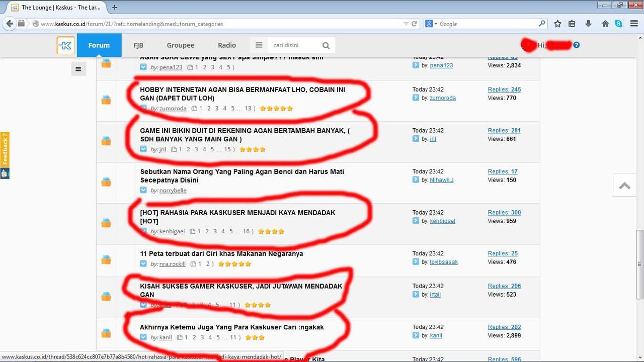644x362 pixels.
Task: Jump to last post arrow by Mihawk.J
Action: point(416,180)
